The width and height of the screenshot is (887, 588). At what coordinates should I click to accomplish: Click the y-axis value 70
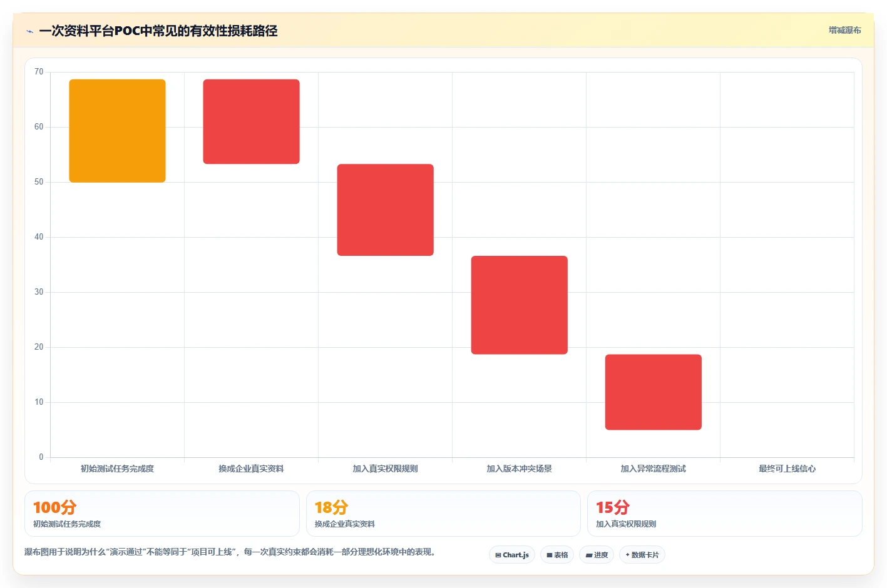39,72
